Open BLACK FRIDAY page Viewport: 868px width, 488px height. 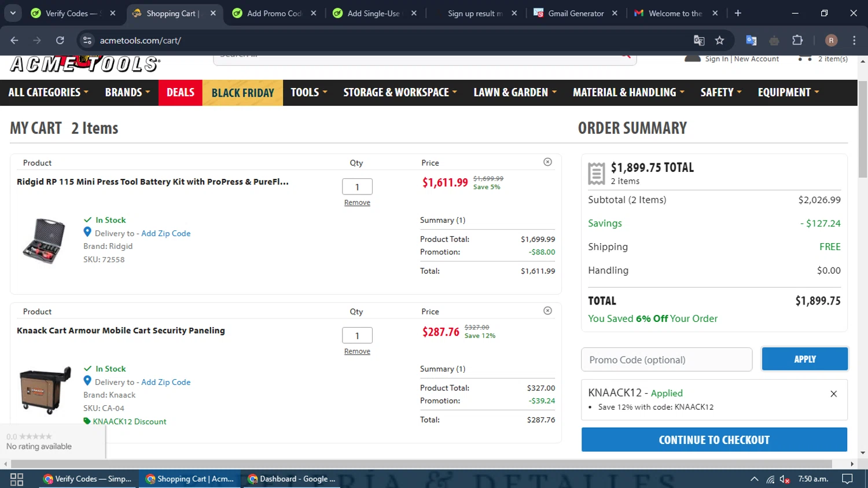[x=242, y=93]
